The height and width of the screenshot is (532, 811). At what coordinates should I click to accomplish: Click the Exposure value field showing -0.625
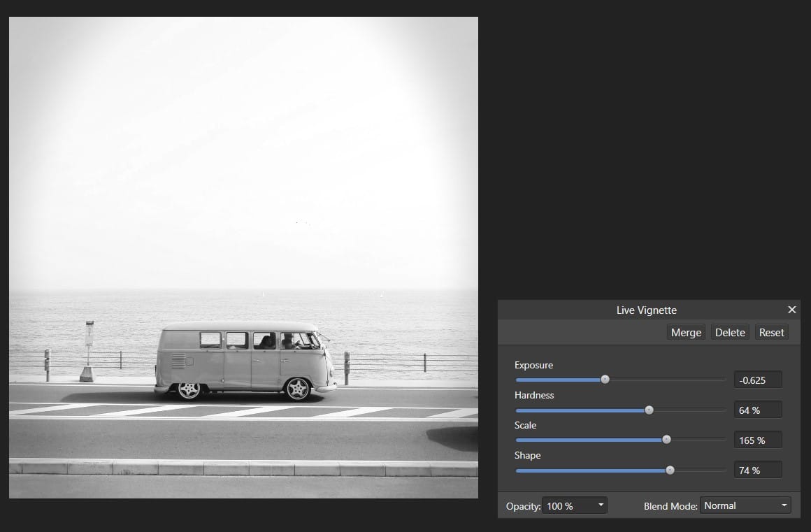[758, 379]
